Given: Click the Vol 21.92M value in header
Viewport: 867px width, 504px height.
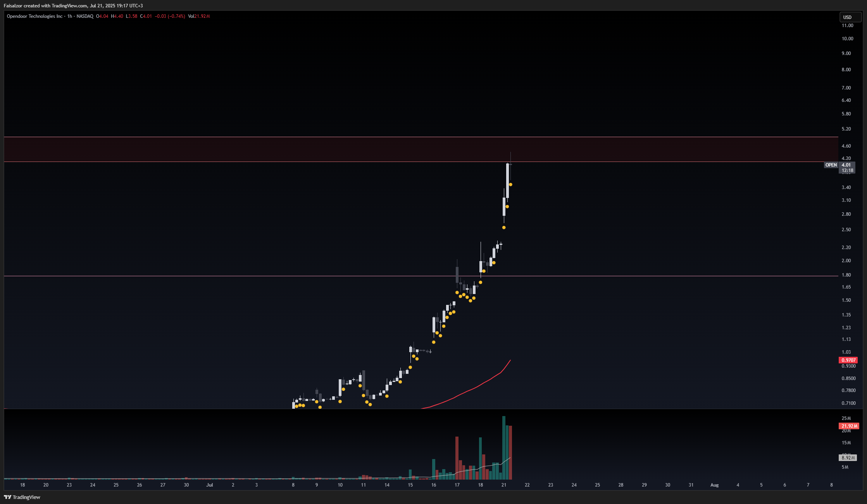Looking at the screenshot, I should coord(199,16).
